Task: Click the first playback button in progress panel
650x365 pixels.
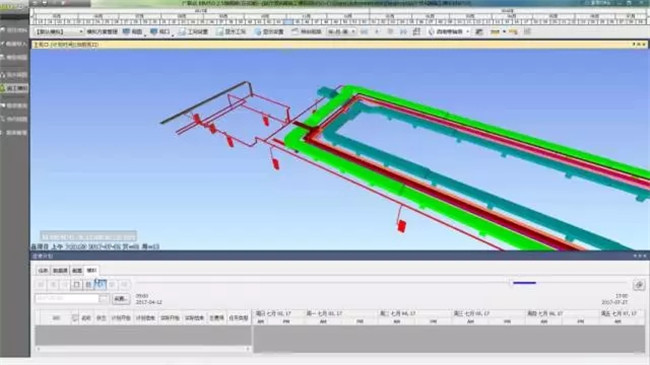Action: click(x=41, y=285)
